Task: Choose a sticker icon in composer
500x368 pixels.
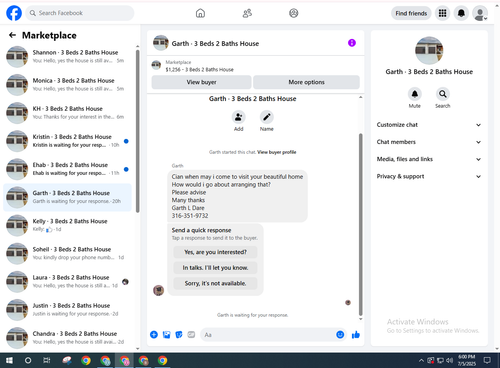Action: pyautogui.click(x=179, y=335)
